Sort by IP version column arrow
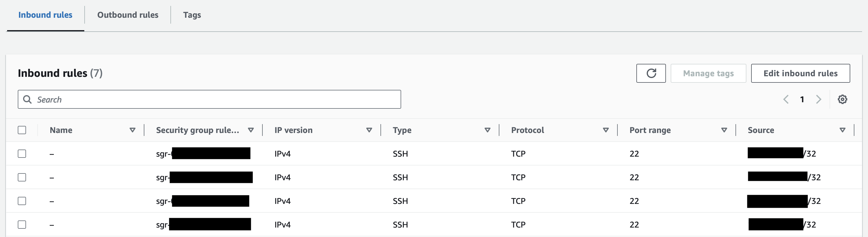 point(369,130)
